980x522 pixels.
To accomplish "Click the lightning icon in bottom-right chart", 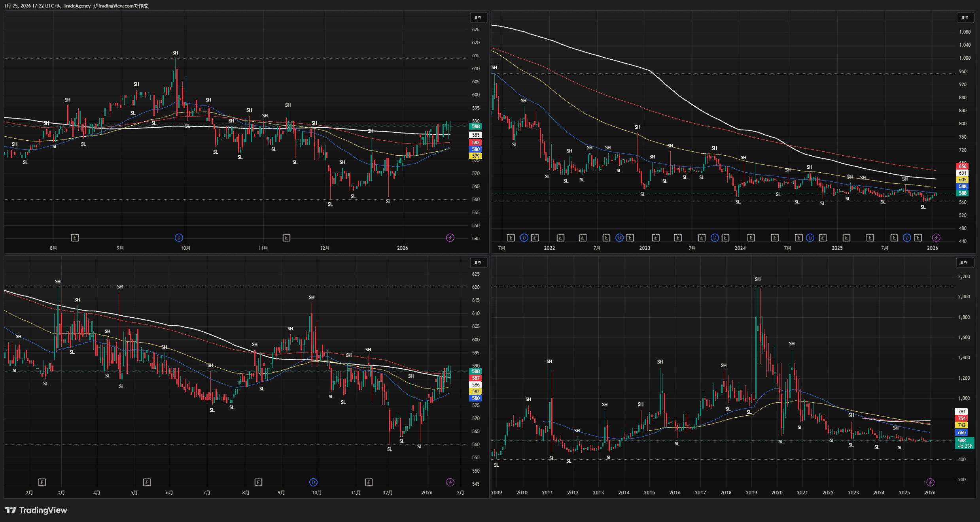I will 930,482.
